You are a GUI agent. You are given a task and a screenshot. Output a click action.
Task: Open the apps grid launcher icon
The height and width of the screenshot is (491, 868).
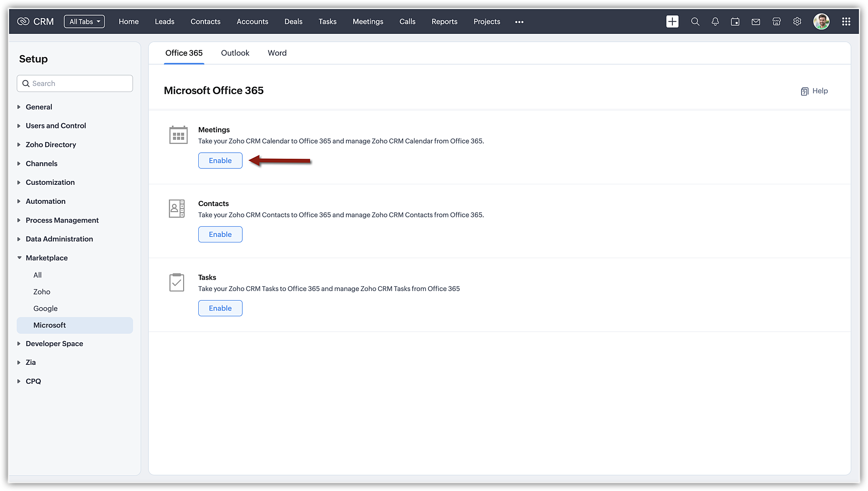tap(846, 21)
